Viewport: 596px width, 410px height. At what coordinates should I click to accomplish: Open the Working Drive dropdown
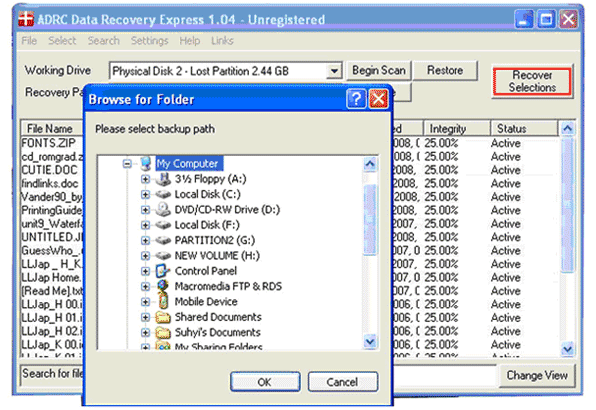(334, 71)
